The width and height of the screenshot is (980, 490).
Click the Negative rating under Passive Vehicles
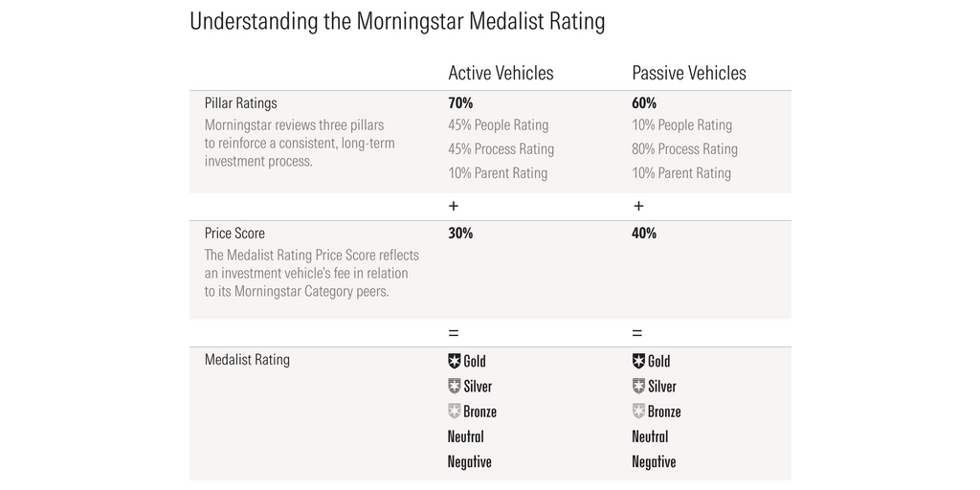654,461
